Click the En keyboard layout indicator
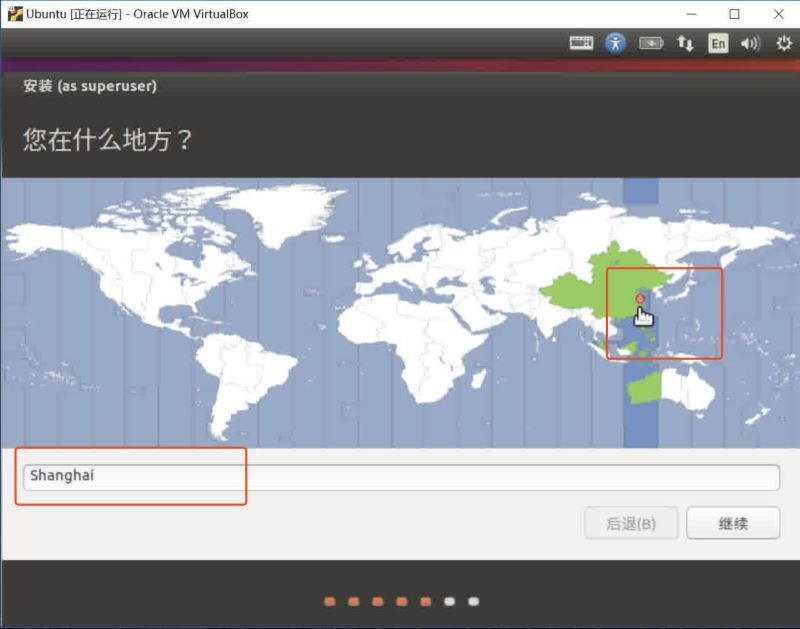The height and width of the screenshot is (629, 800). coord(718,43)
